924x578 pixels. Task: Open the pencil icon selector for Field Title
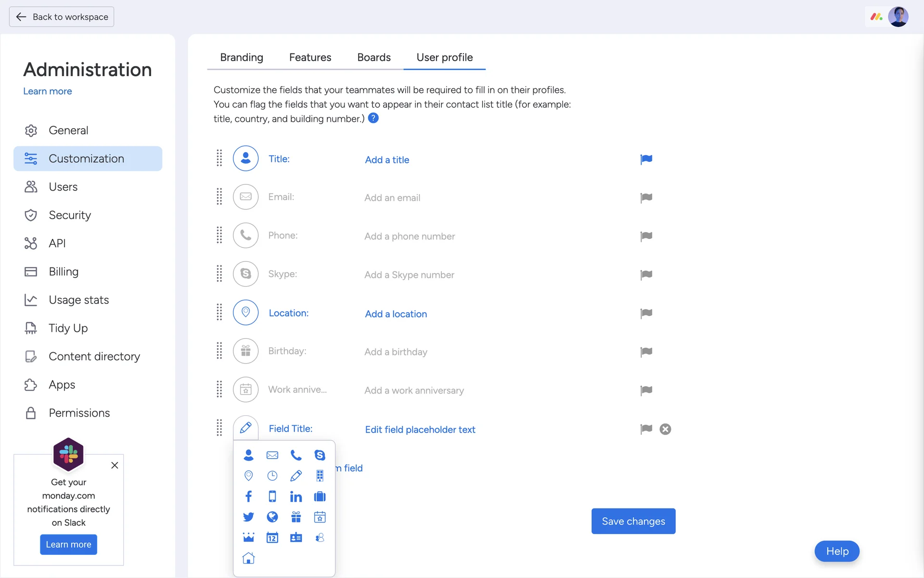[245, 428]
